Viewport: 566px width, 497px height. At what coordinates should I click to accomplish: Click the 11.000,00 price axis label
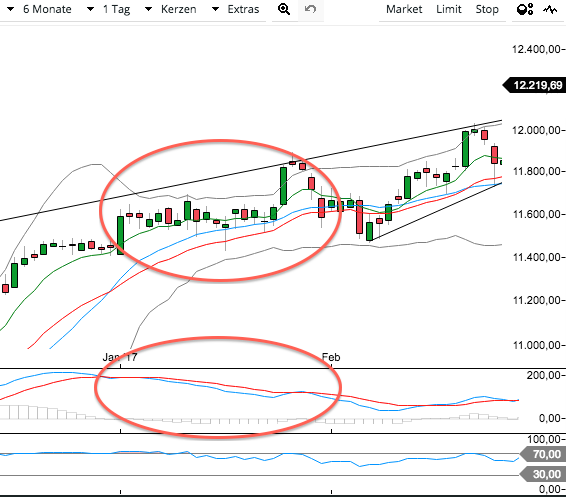tap(536, 345)
